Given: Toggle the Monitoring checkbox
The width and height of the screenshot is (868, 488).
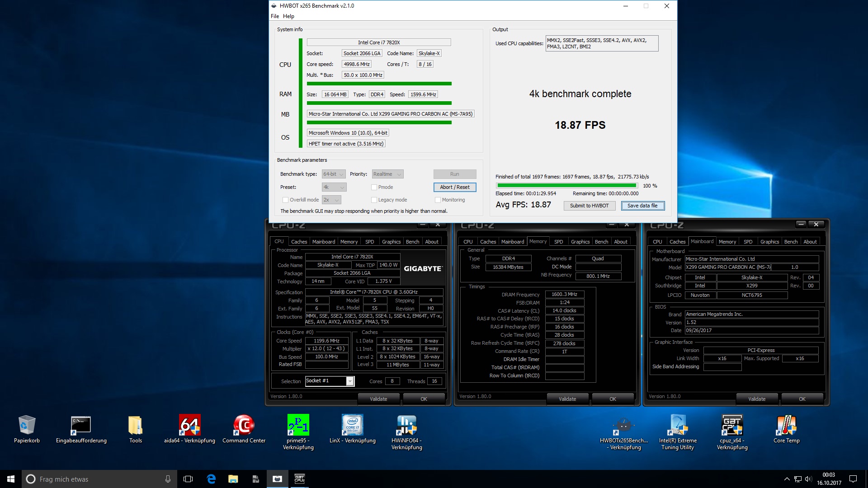Looking at the screenshot, I should coord(438,200).
